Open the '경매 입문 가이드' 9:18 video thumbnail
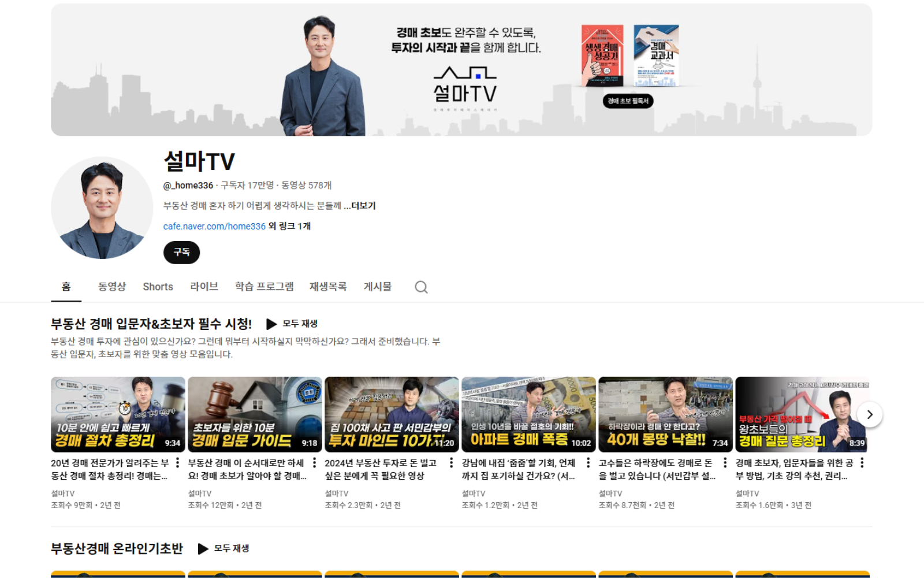Image resolution: width=924 pixels, height=578 pixels. (x=255, y=414)
